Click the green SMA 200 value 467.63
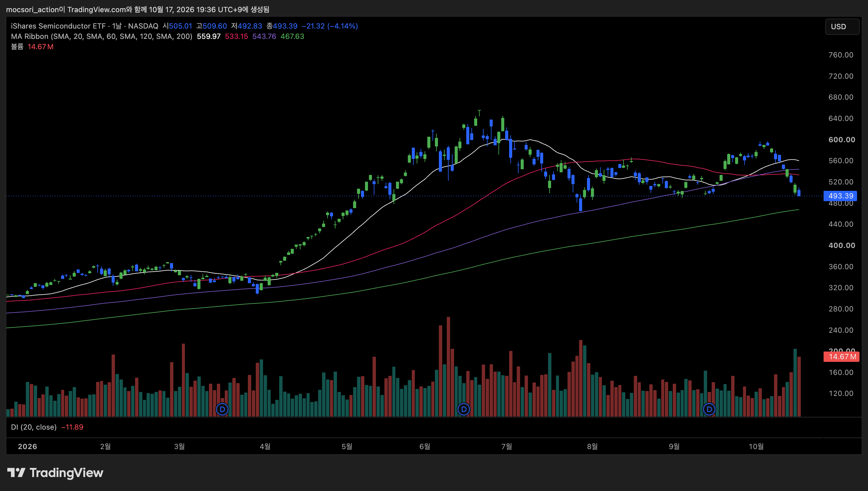 coord(292,36)
